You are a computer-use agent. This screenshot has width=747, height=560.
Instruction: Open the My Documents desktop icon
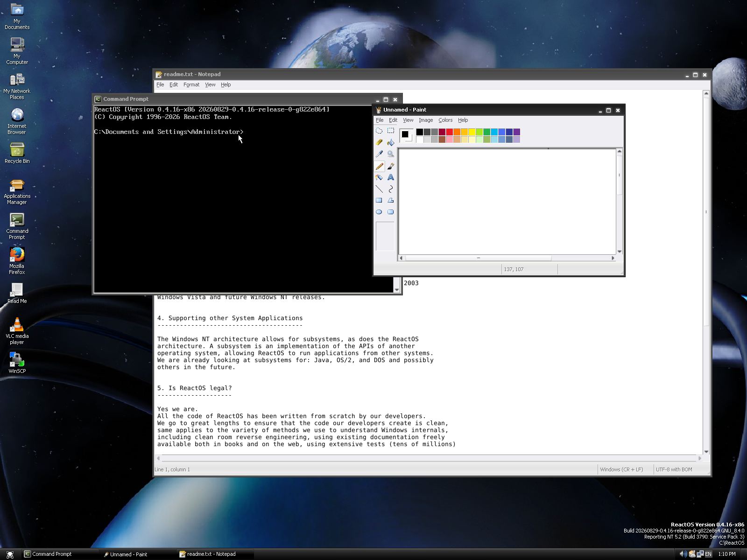(x=17, y=16)
